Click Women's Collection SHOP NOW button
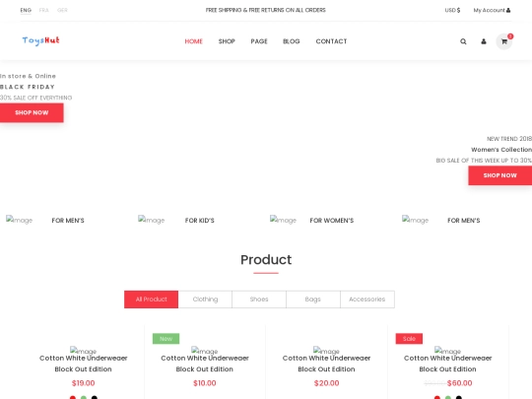Screen dimensions: 532x399 [500, 175]
